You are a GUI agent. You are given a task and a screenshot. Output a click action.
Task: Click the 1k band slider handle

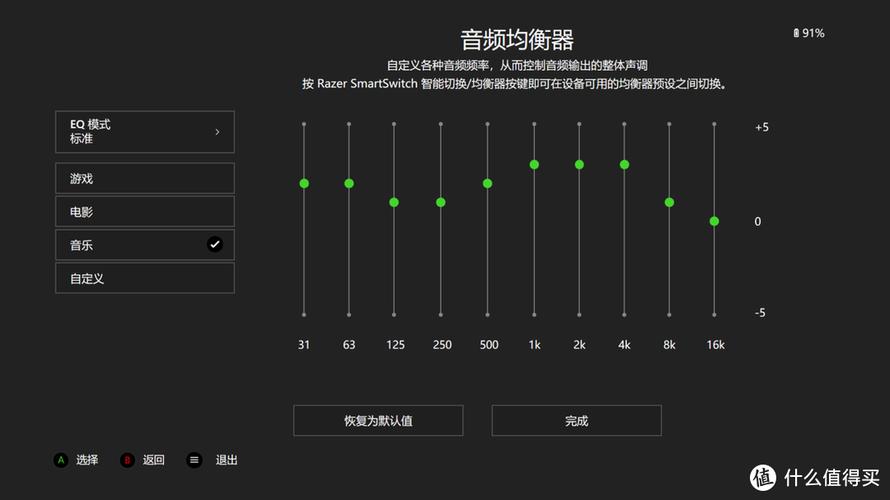534,165
